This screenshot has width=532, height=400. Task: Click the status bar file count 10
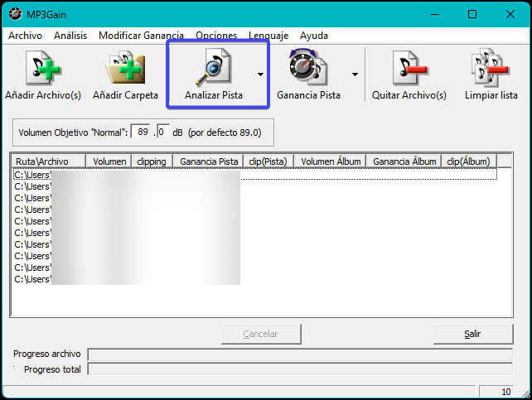tap(497, 392)
